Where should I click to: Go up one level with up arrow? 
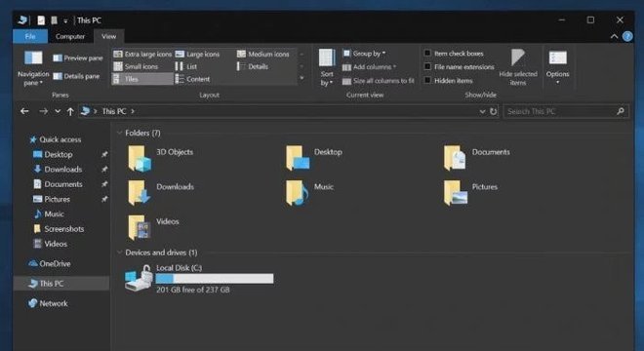tap(70, 111)
